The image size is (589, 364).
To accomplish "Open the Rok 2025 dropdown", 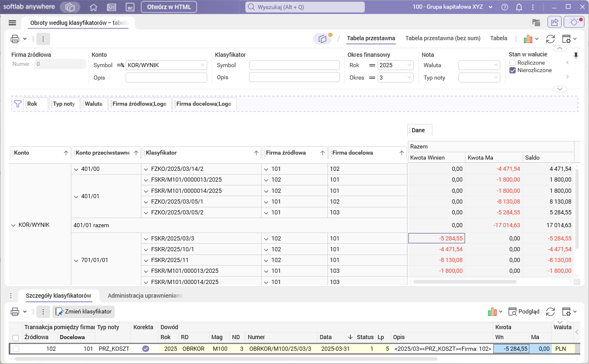I will (409, 65).
